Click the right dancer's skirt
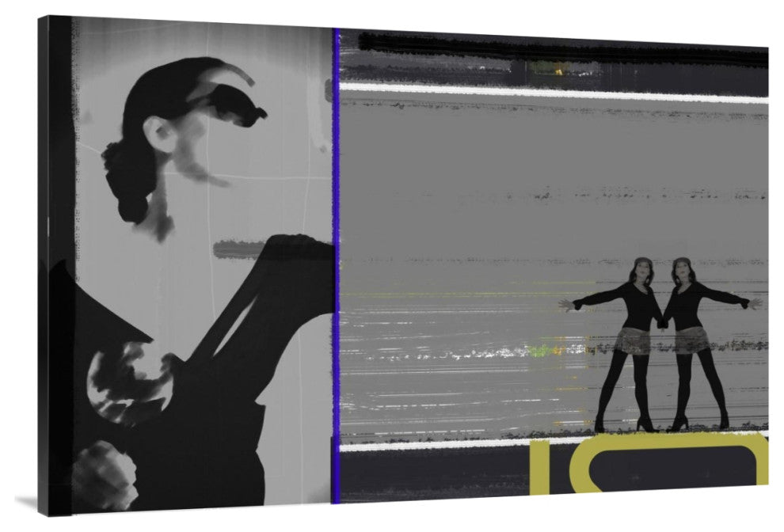The height and width of the screenshot is (532, 784). tap(691, 340)
